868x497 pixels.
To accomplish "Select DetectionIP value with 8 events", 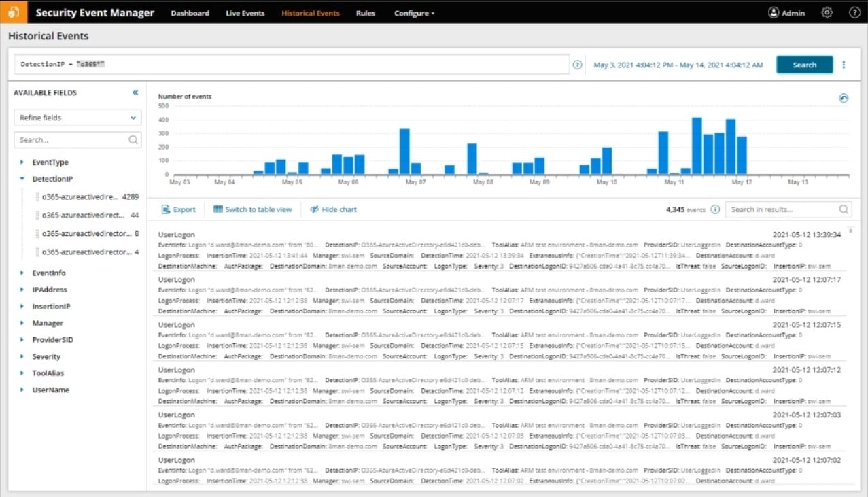I will (87, 233).
